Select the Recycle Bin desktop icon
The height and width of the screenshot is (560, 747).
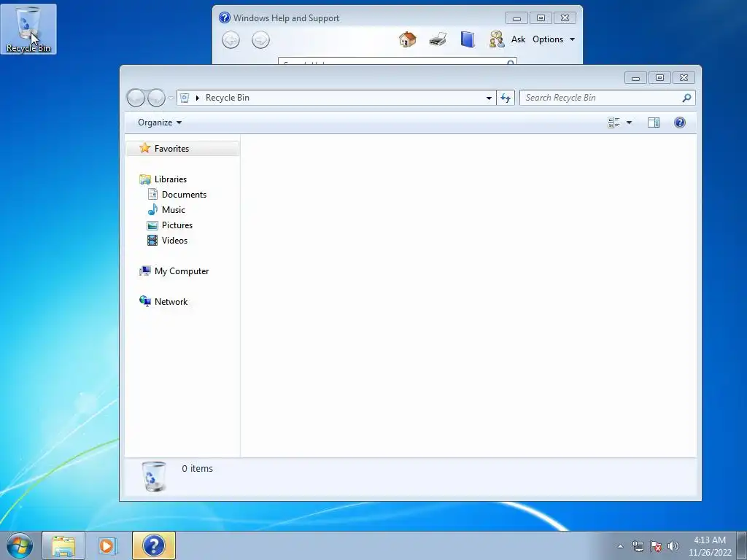pyautogui.click(x=28, y=29)
